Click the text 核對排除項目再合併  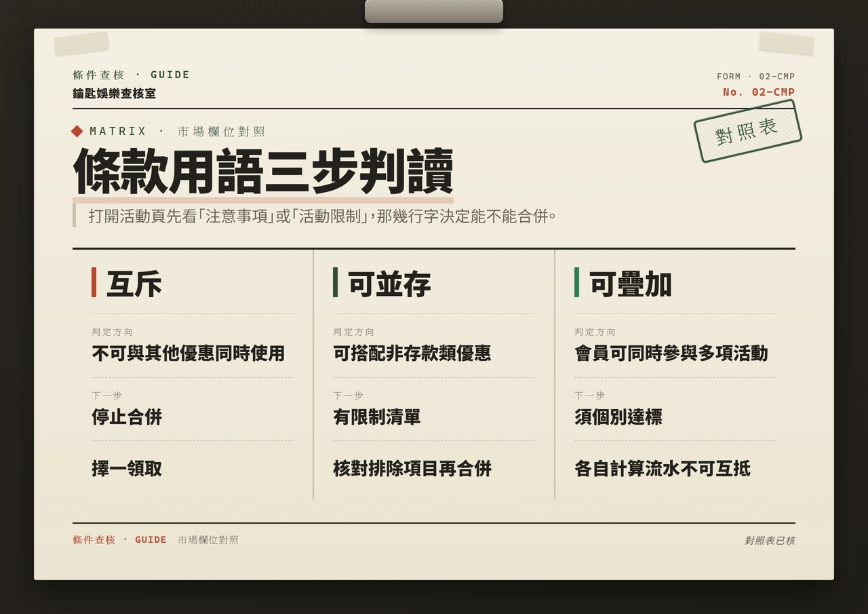tap(412, 468)
